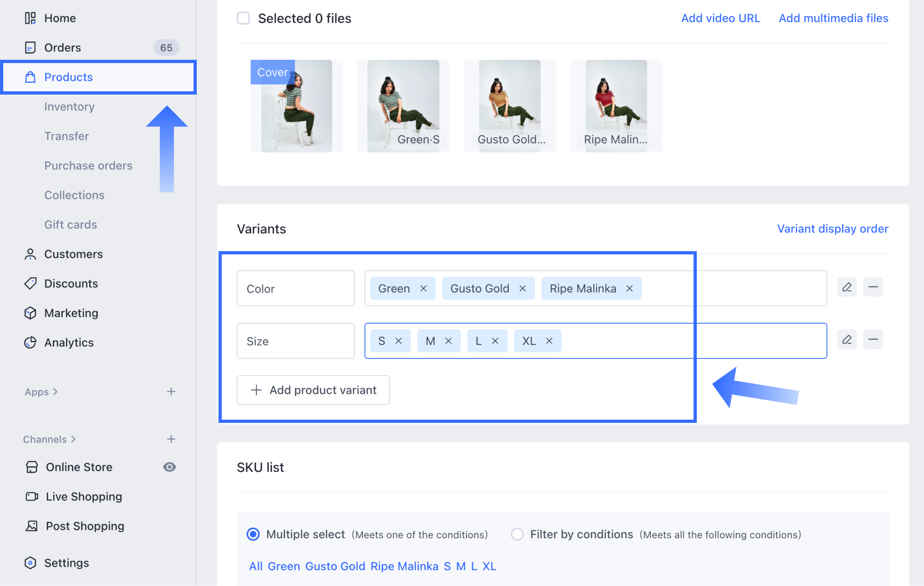Click the plus icon next to Apps
Viewport: 924px width, 586px height.
pyautogui.click(x=171, y=391)
